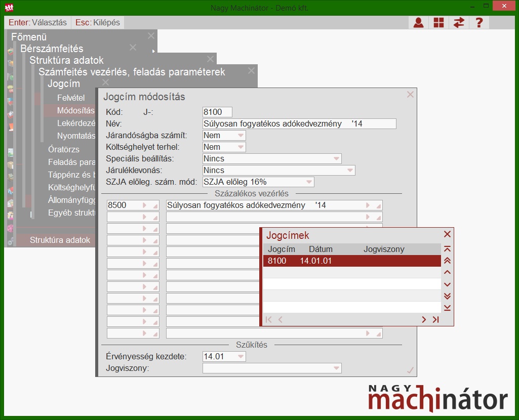Page down in Jogcímek list
Screen dimensions: 519x420
[x=447, y=296]
